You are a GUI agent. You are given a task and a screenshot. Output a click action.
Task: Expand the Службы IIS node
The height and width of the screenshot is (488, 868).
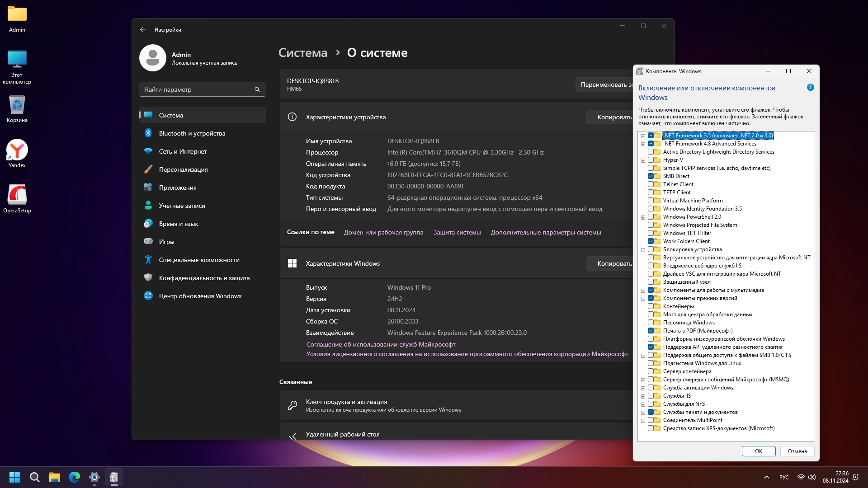pos(643,396)
